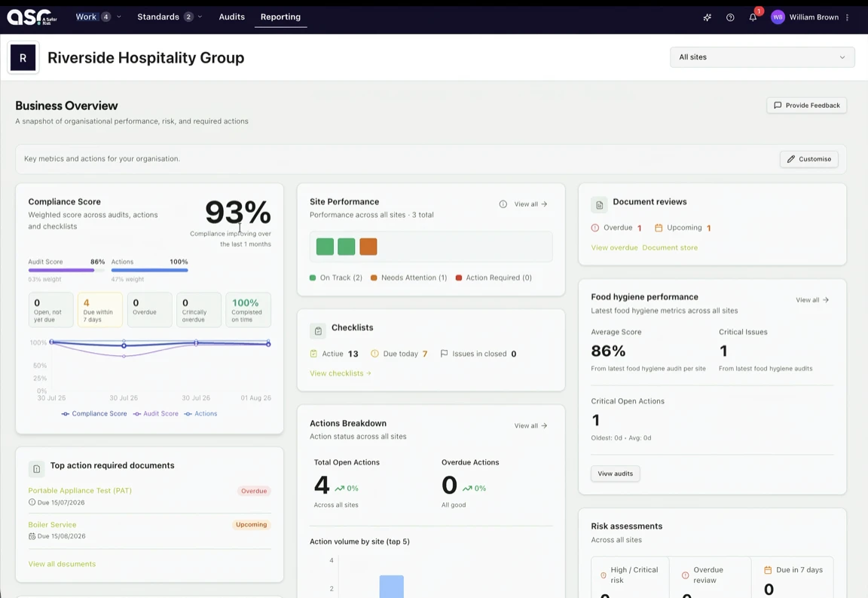Open the Document store link
Screen dimensions: 868x598
670,248
